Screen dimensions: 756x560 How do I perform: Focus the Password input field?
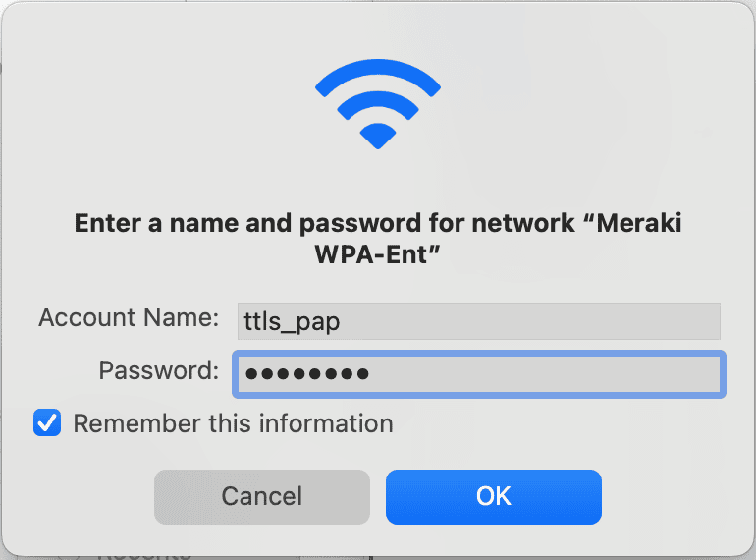click(x=479, y=374)
